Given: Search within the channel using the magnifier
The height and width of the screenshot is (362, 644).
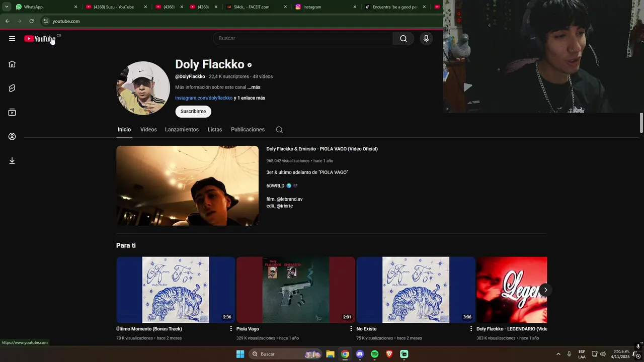Looking at the screenshot, I should pos(279,130).
